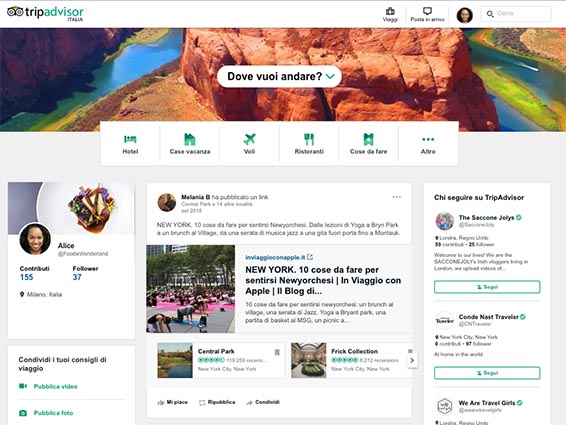
Task: Click The Saccone Jolys name
Action: [x=486, y=218]
